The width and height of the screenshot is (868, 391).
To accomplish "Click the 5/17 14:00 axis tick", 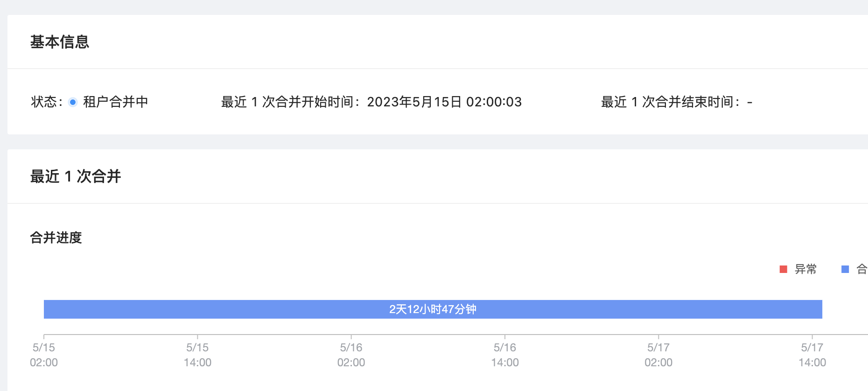I will click(x=812, y=355).
